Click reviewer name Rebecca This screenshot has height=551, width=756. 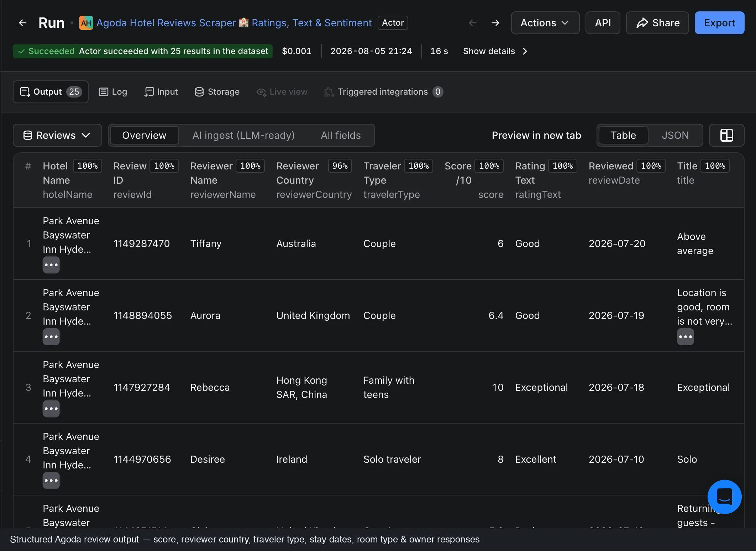click(x=210, y=387)
